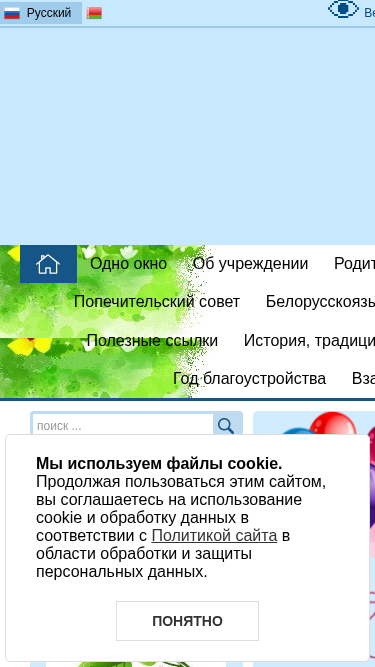Click into the поиск search field

point(123,425)
